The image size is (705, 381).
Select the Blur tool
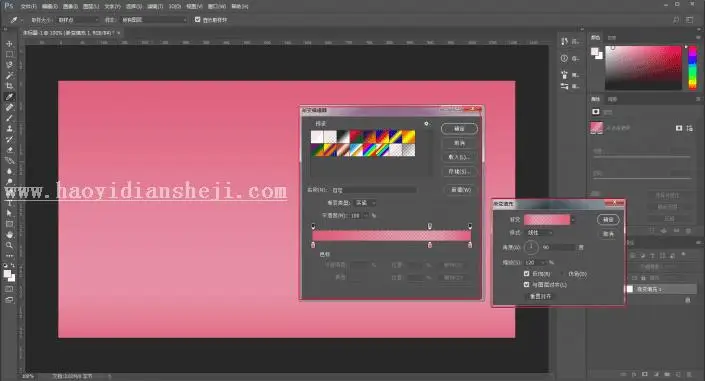9,171
